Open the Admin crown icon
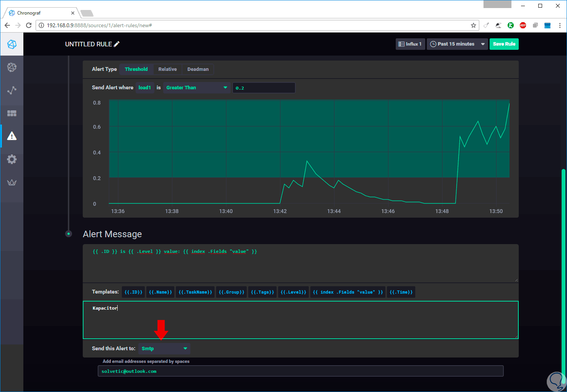The height and width of the screenshot is (392, 567). tap(12, 182)
